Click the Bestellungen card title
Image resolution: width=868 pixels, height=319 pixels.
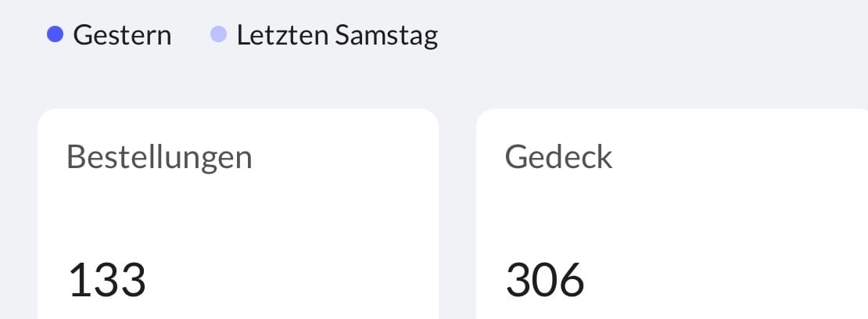coord(160,157)
